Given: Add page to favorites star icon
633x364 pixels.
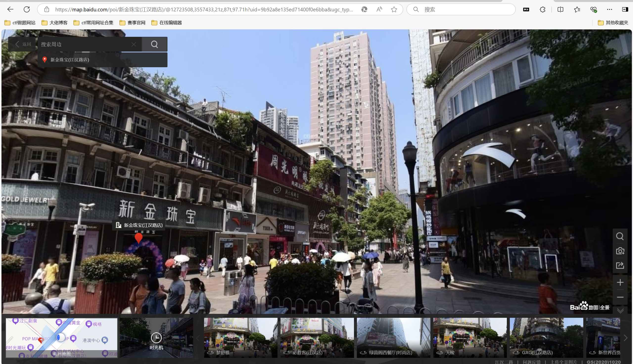Looking at the screenshot, I should pos(394,9).
